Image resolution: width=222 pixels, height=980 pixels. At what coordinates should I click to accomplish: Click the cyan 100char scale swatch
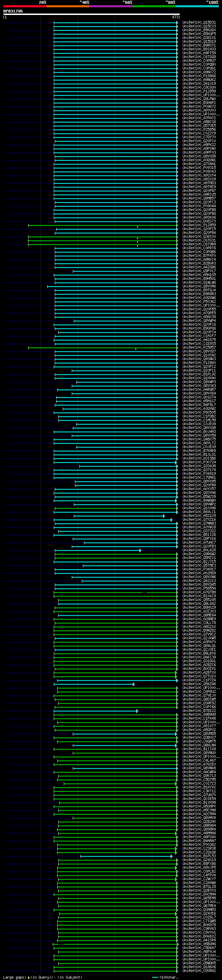(155, 977)
